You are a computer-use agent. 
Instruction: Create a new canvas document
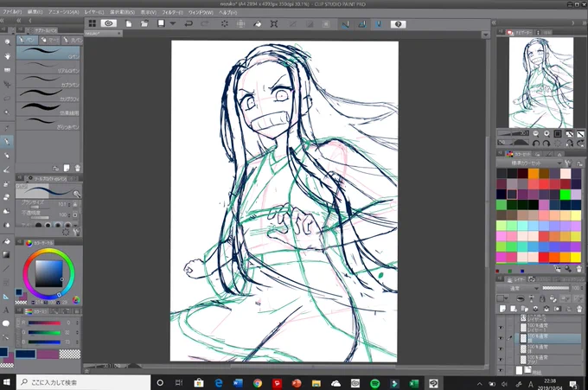128,23
